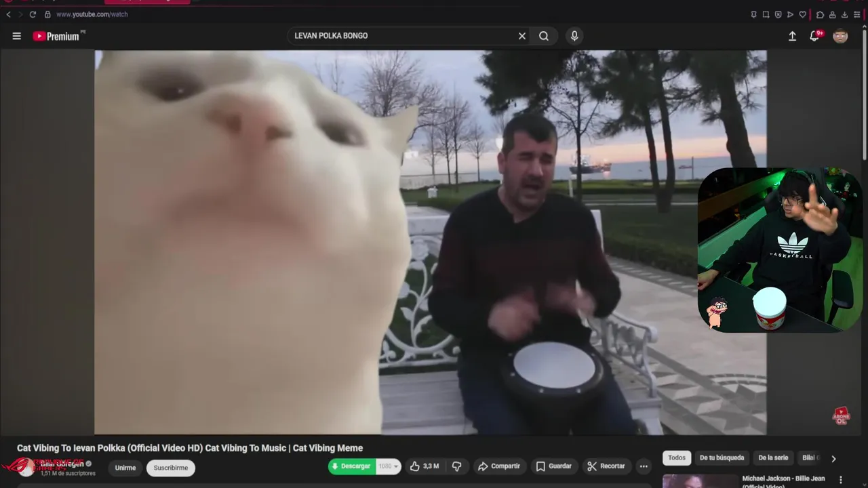Go back with the browser back arrow

click(x=8, y=14)
